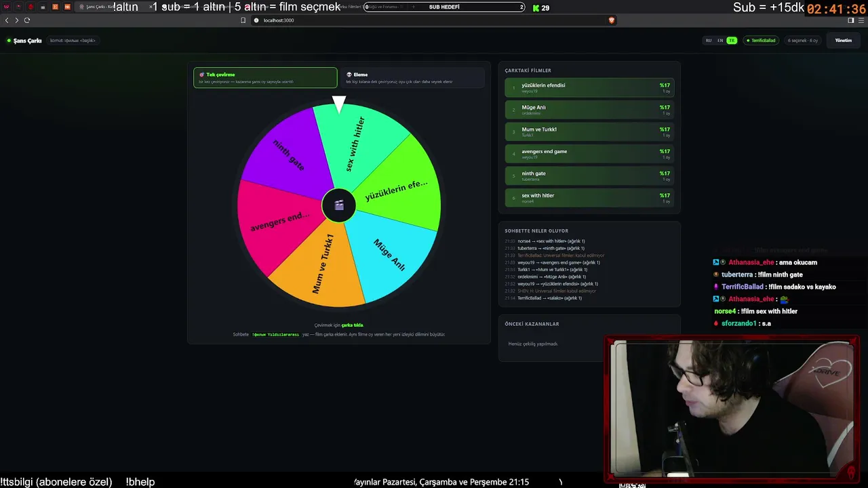This screenshot has height=488, width=868.
Task: Click the norse4 chat message
Action: (755, 311)
